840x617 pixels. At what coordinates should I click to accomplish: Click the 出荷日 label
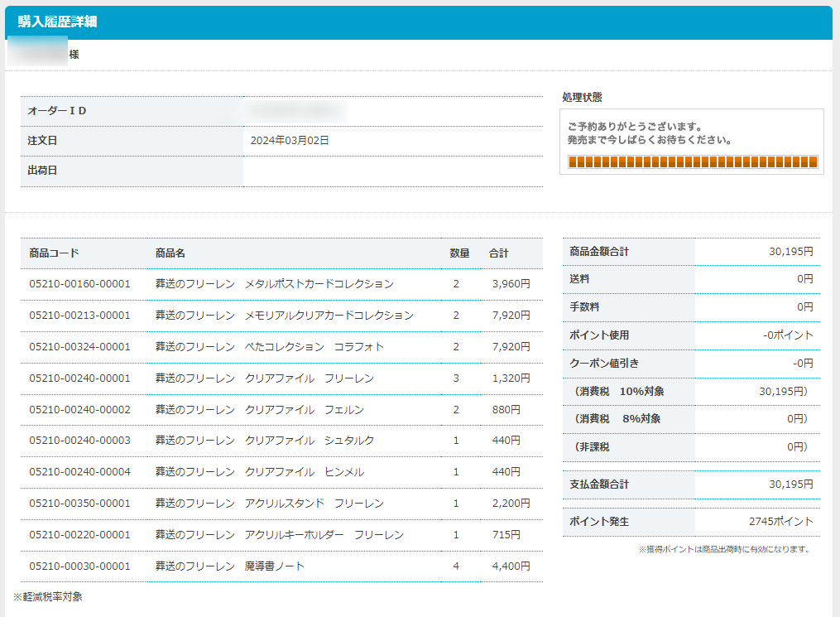[x=42, y=171]
